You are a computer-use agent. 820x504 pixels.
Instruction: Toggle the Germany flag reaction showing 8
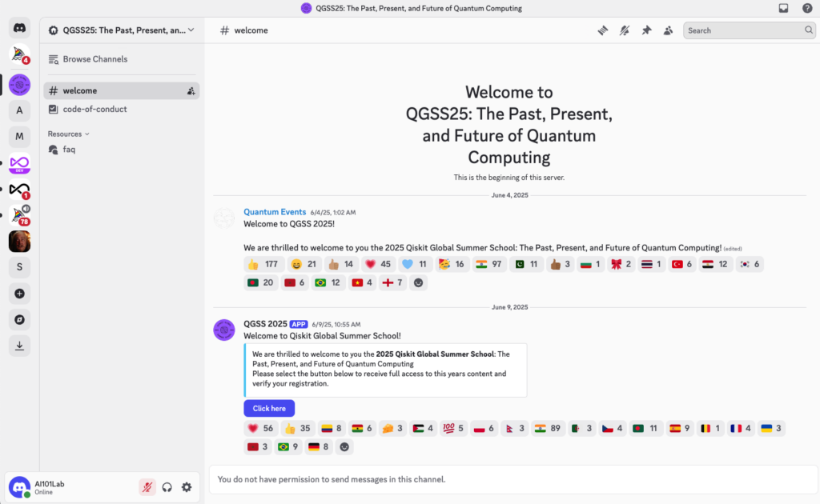click(x=319, y=446)
